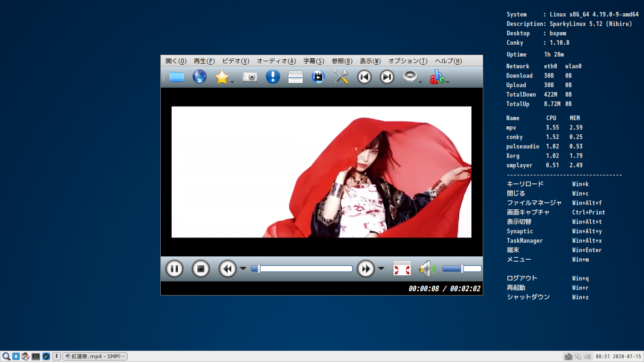This screenshot has width=644, height=362.
Task: Launch the package installer taskbar icon
Action: click(x=25, y=356)
